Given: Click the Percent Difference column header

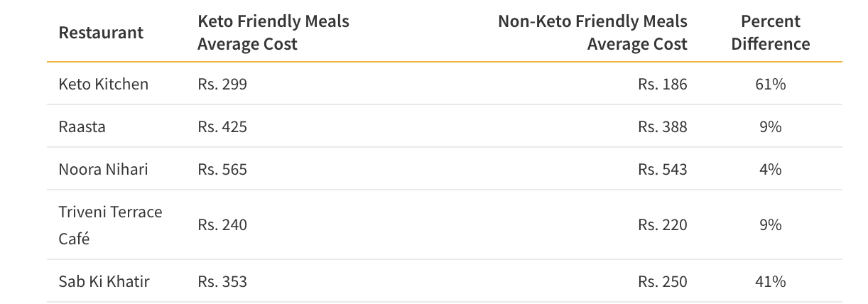Looking at the screenshot, I should coord(770,33).
